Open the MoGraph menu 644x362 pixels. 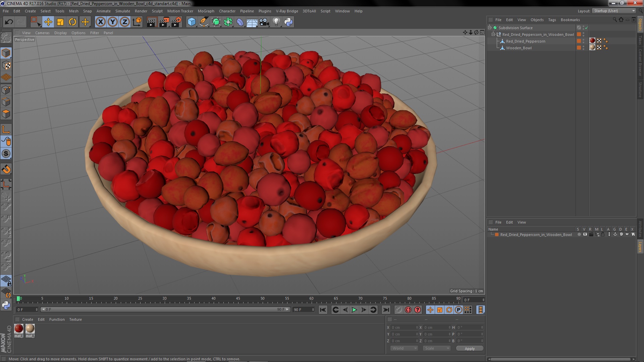coord(206,11)
